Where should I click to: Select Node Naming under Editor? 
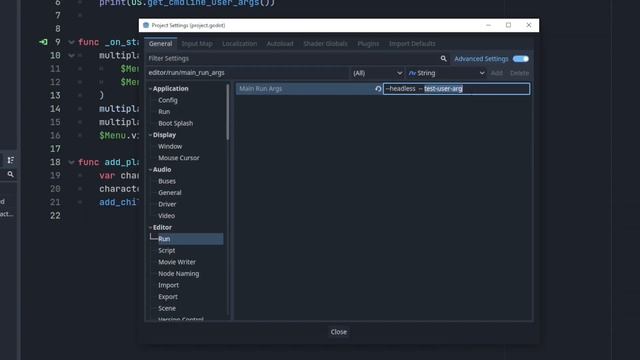(x=179, y=273)
